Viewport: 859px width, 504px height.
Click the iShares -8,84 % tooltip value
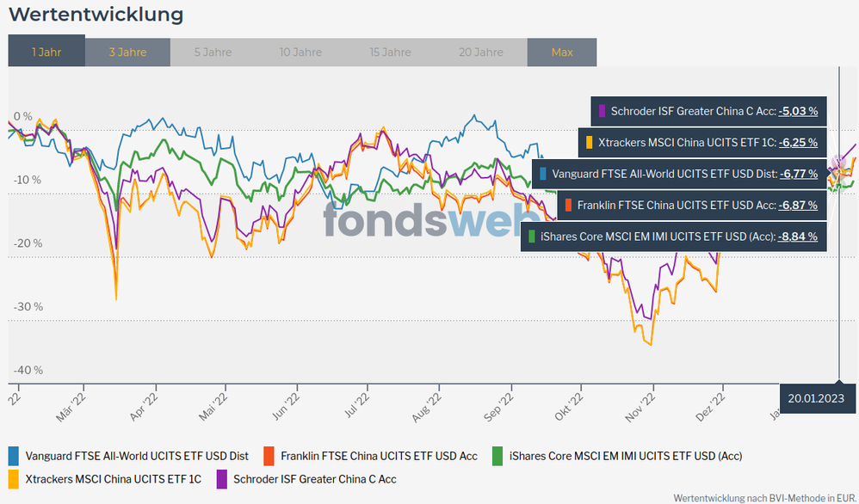click(x=797, y=236)
